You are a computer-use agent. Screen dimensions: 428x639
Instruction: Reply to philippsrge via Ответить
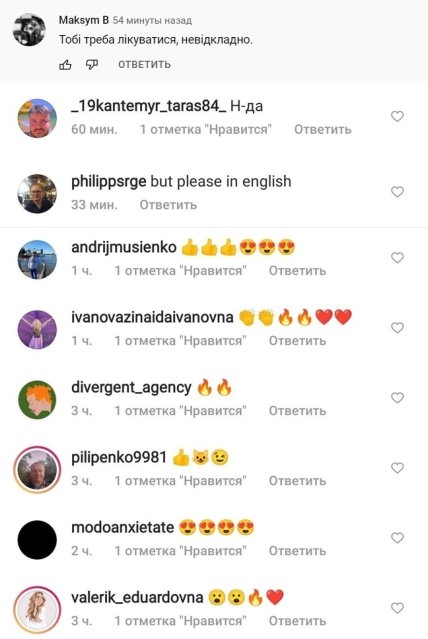click(x=168, y=205)
